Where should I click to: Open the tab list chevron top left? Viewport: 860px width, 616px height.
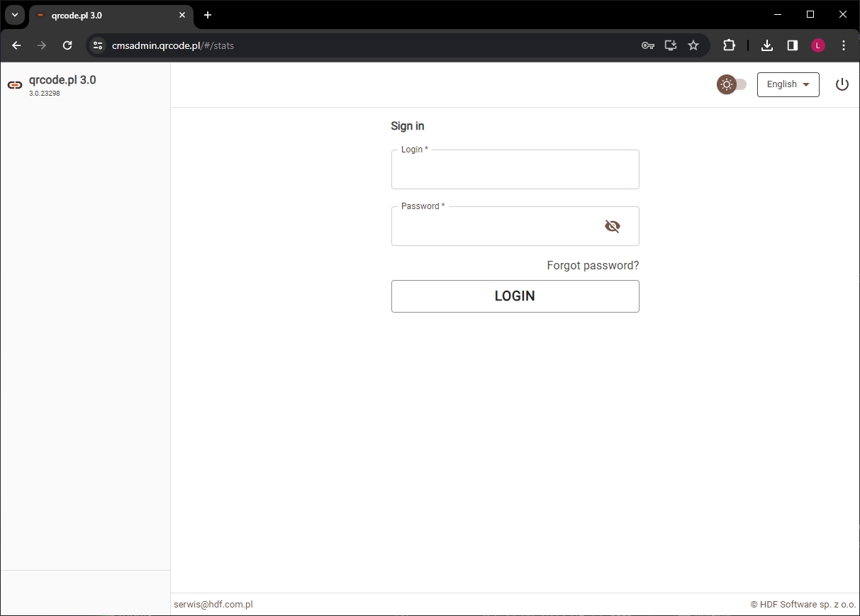(14, 14)
